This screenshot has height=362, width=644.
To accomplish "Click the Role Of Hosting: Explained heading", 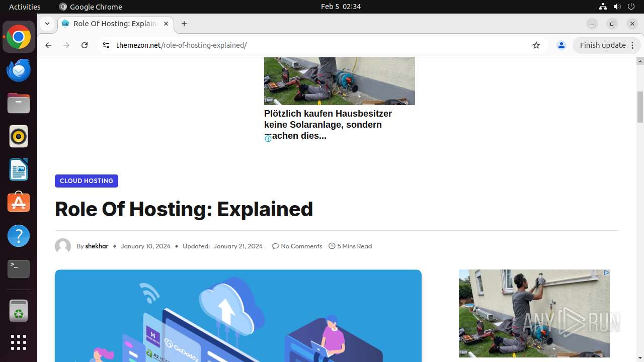I will coord(184,209).
